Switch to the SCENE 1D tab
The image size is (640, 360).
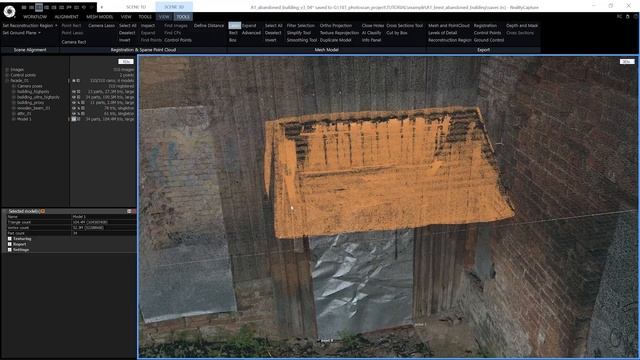[x=136, y=7]
